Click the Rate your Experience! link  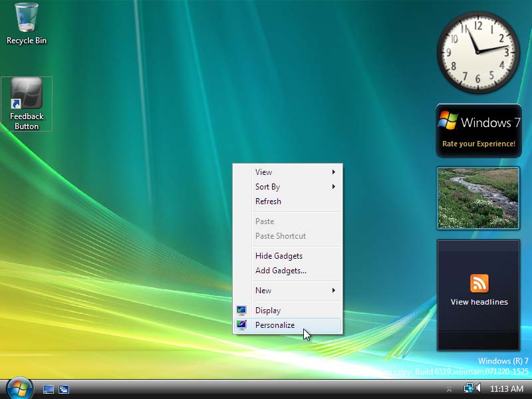click(x=478, y=144)
